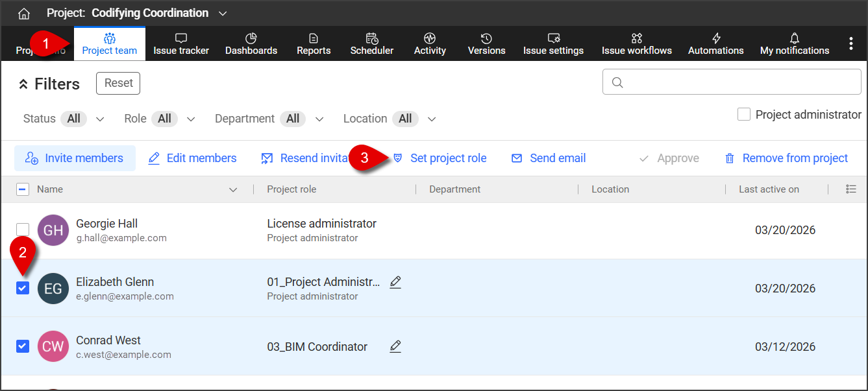
Task: Click Set project role
Action: coord(440,158)
